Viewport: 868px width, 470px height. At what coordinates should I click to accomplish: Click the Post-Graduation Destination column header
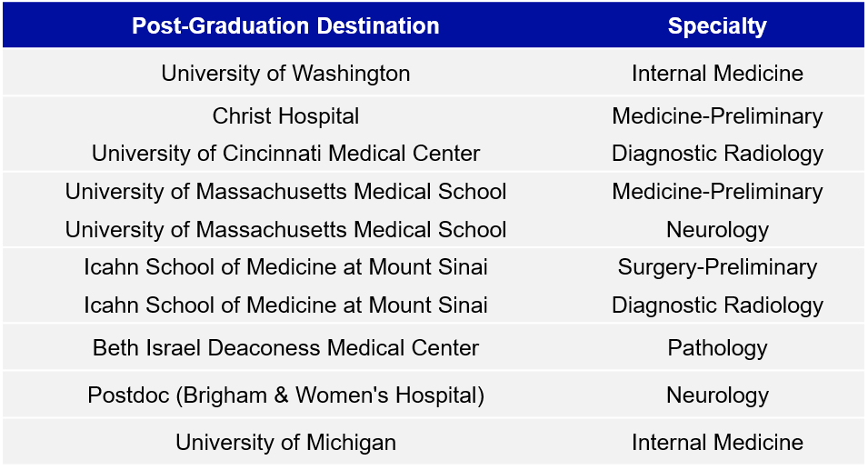(285, 25)
